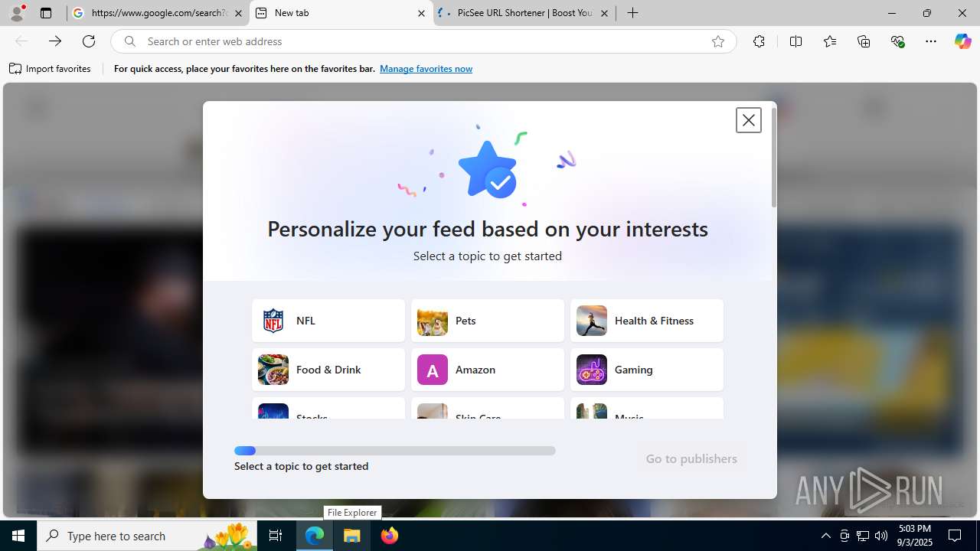This screenshot has height=551, width=980.
Task: Open the Favorites star list
Action: click(829, 41)
